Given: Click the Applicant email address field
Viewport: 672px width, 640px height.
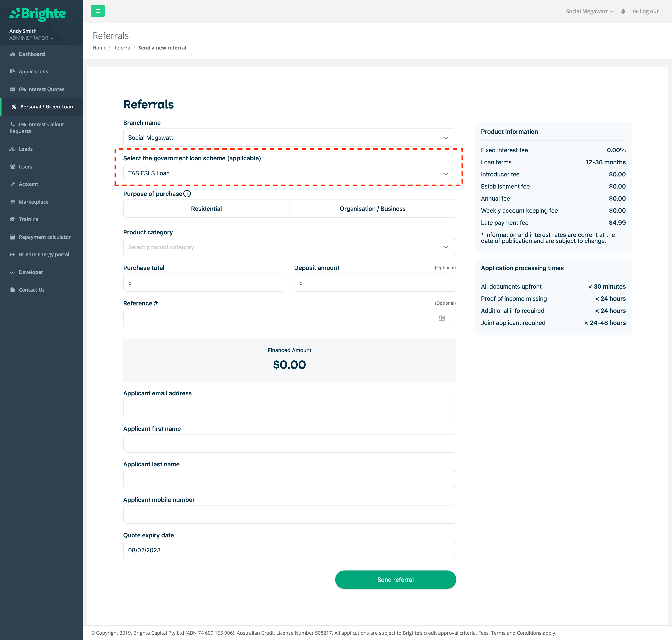Looking at the screenshot, I should point(289,408).
